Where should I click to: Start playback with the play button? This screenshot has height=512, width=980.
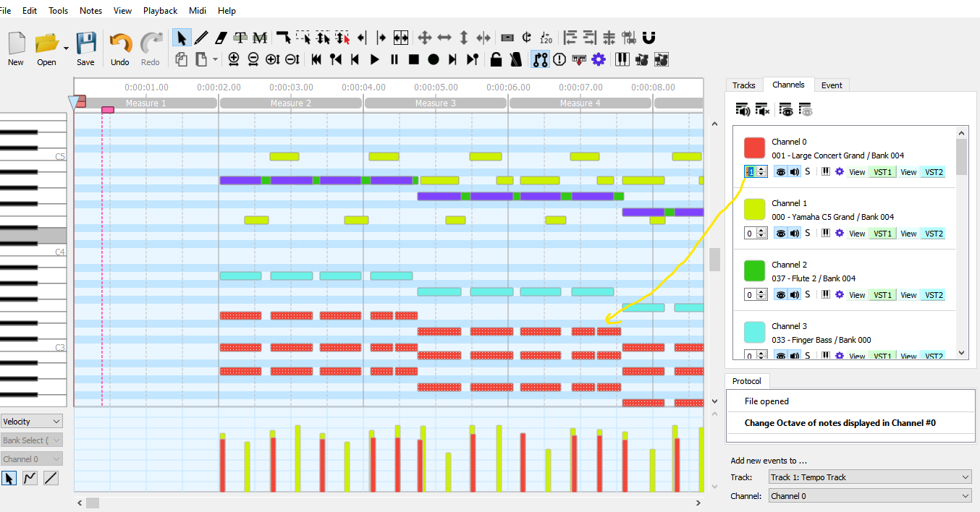click(375, 59)
